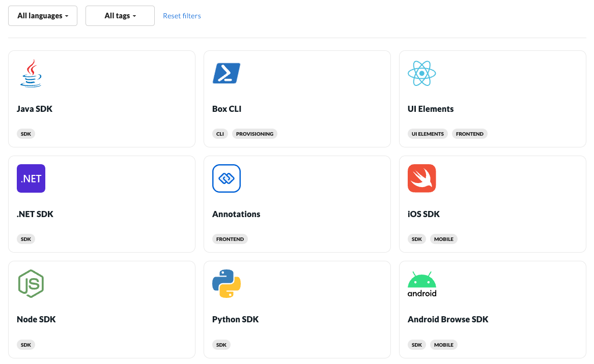Toggle the PROVISIONING tag under Box CLI
594x364 pixels.
[254, 133]
